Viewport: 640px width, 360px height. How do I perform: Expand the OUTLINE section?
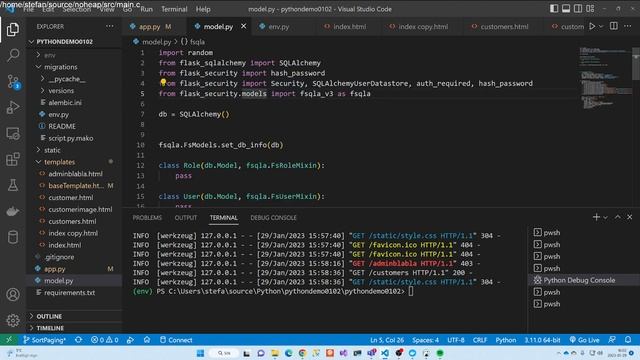point(49,316)
